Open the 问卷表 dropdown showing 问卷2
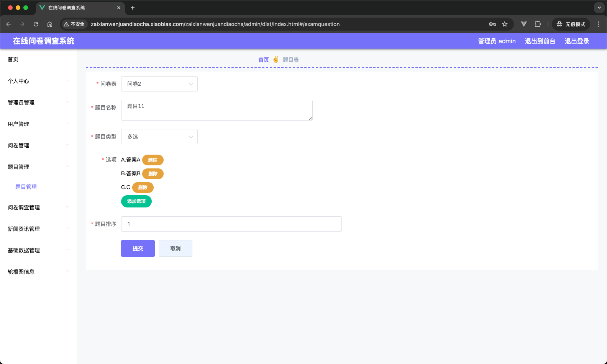Viewport: 607px width, 364px height. click(x=159, y=84)
